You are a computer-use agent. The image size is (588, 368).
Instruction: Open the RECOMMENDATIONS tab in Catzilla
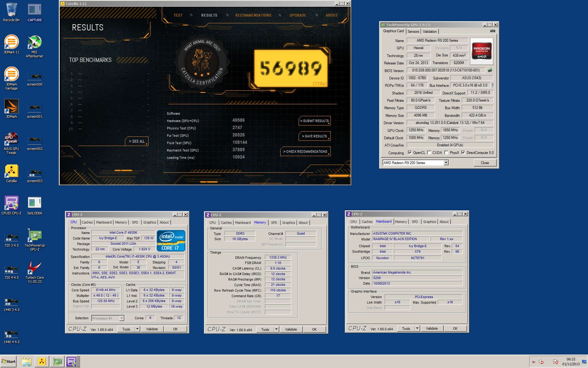click(253, 15)
